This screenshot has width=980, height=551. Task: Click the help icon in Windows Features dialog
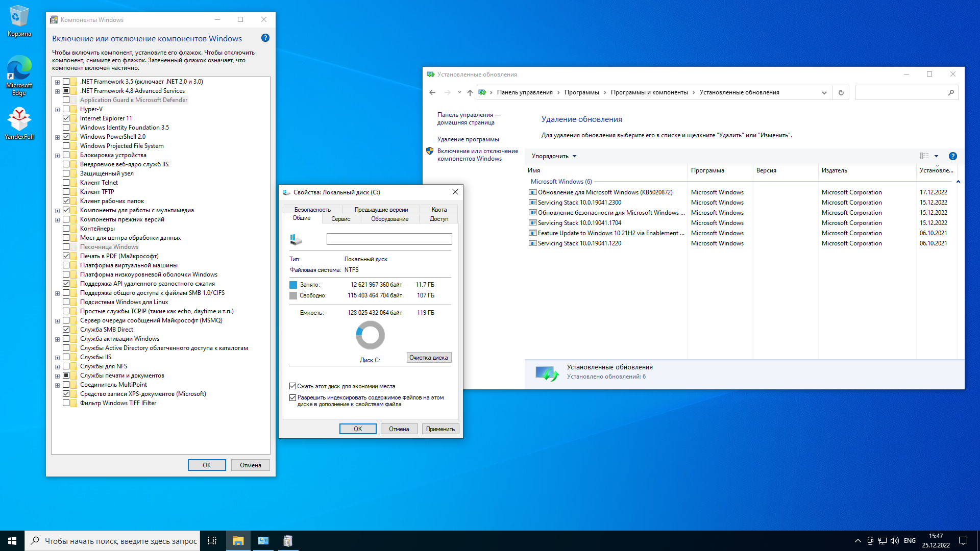pos(265,38)
